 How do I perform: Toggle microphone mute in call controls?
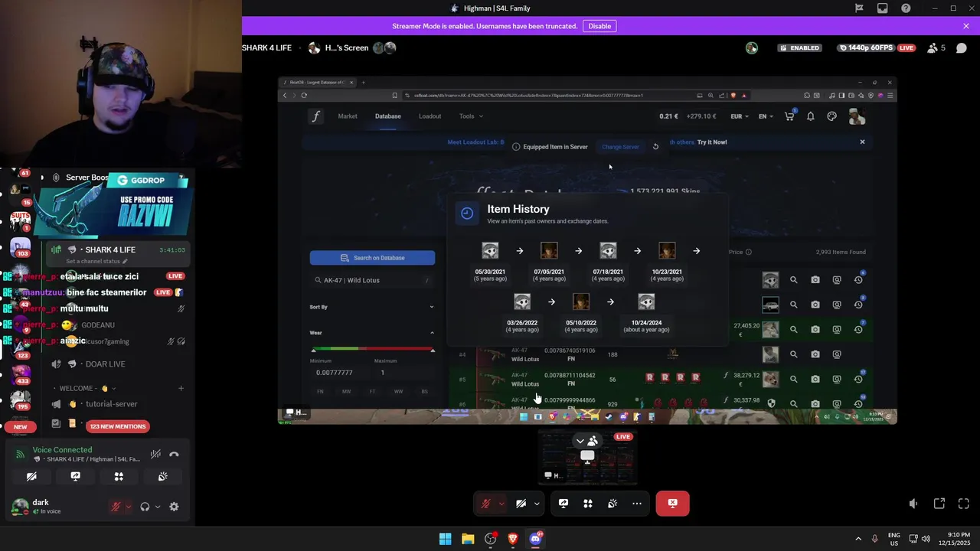point(485,504)
